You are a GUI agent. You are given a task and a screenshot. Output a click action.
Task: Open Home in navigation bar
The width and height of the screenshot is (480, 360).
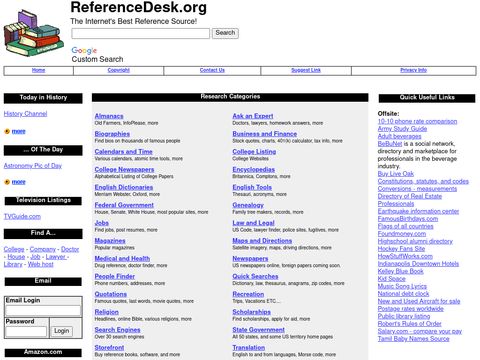pyautogui.click(x=38, y=70)
